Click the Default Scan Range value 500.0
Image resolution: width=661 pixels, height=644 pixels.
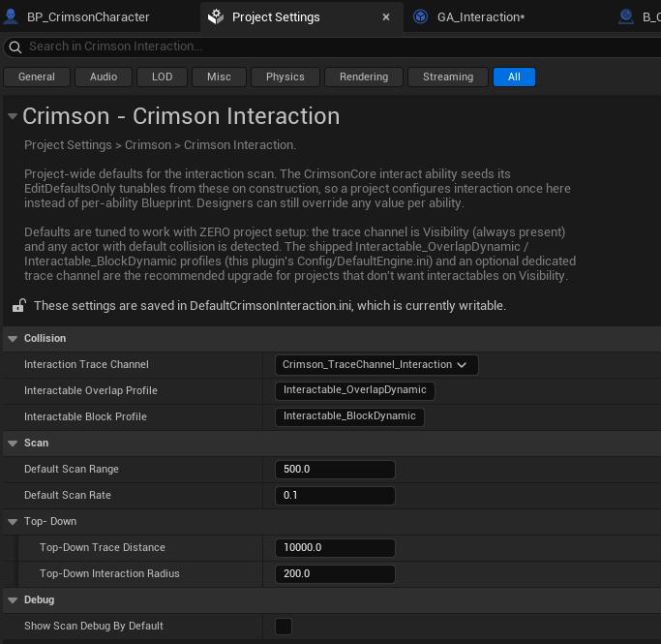335,470
